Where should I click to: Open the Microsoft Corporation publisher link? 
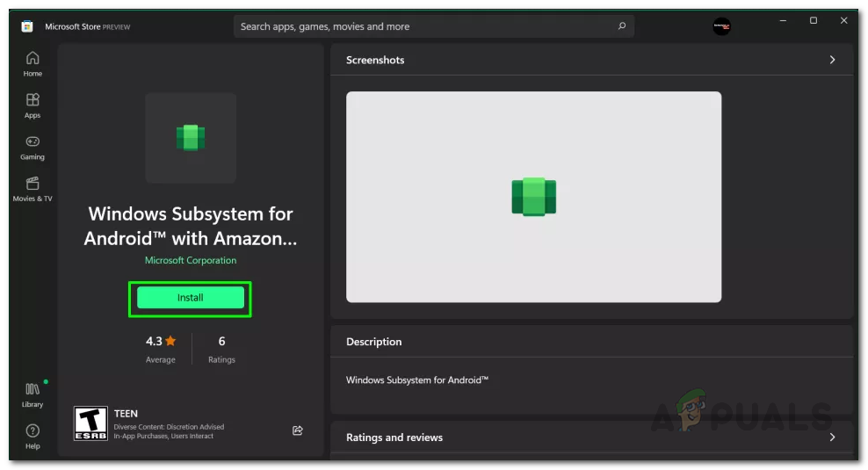click(x=191, y=260)
